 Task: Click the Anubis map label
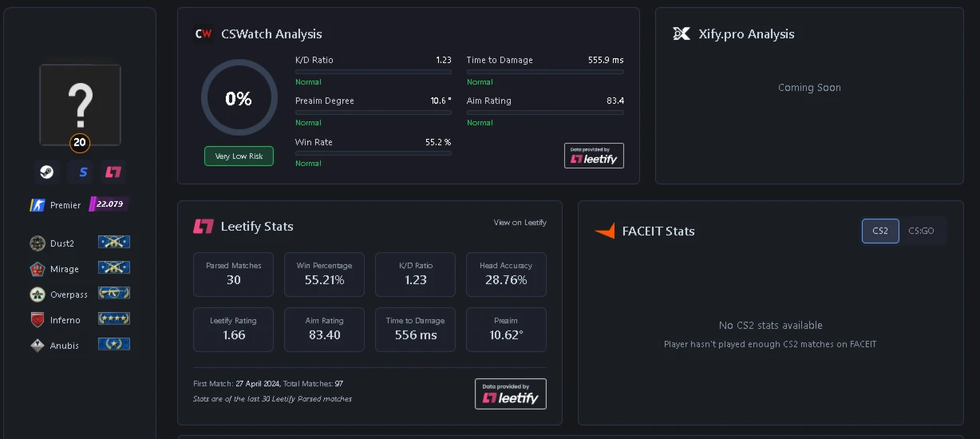[x=65, y=346]
